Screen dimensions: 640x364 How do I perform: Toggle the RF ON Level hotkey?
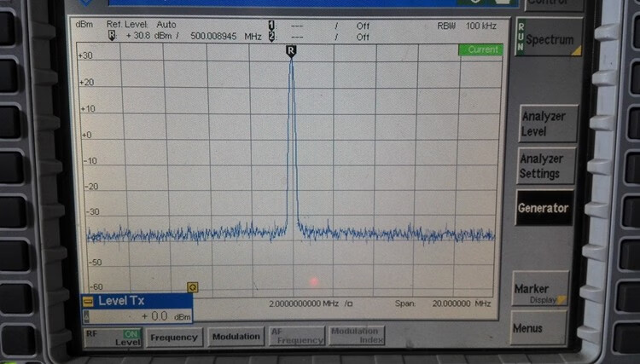(x=113, y=338)
